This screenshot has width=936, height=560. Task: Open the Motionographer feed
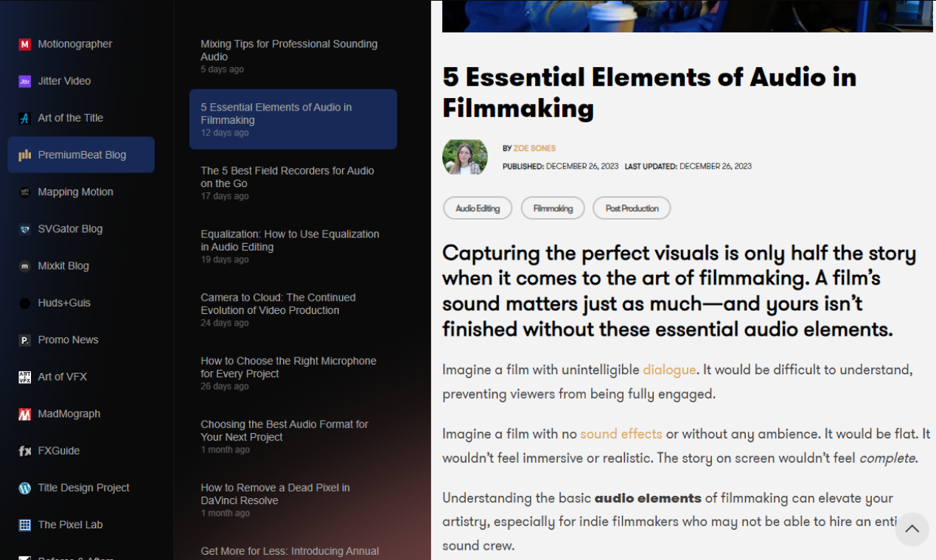click(x=81, y=44)
